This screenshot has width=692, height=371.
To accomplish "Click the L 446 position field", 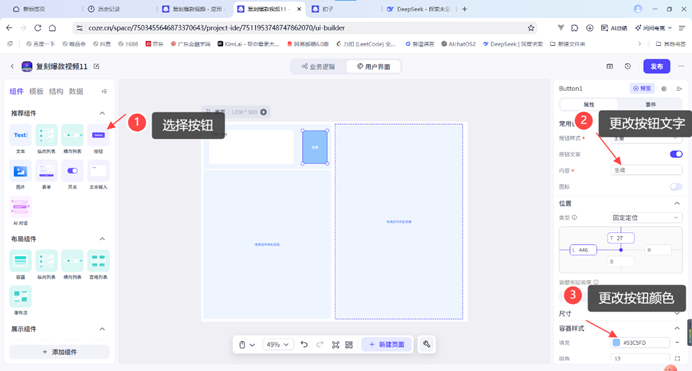I will point(583,250).
